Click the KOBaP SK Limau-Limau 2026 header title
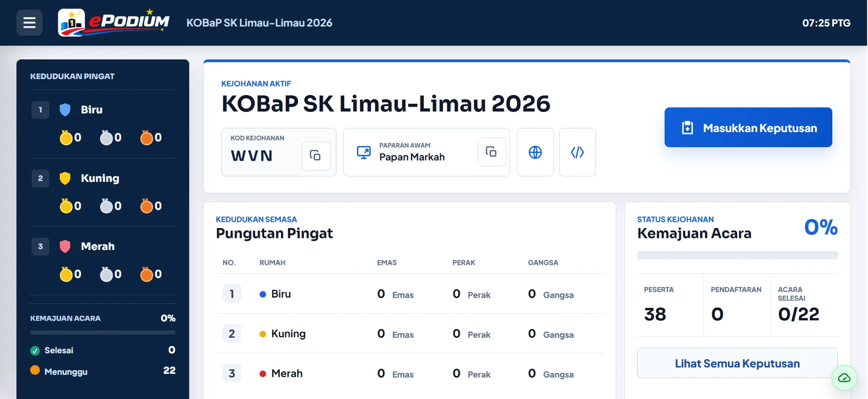Image resolution: width=868 pixels, height=399 pixels. point(259,23)
